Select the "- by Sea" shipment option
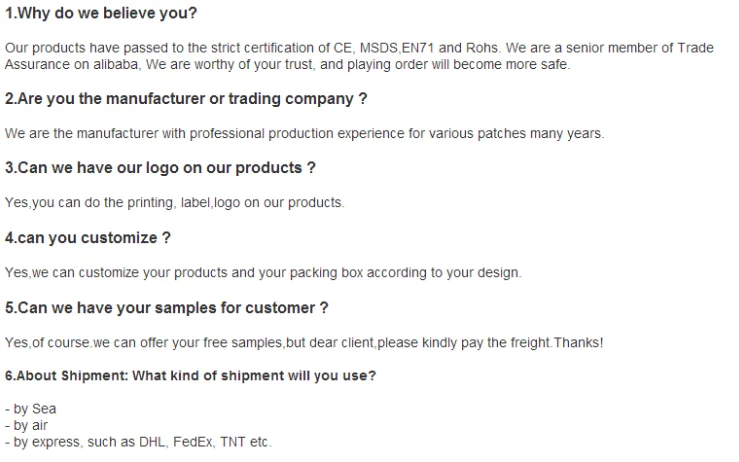The height and width of the screenshot is (462, 739). tap(31, 409)
